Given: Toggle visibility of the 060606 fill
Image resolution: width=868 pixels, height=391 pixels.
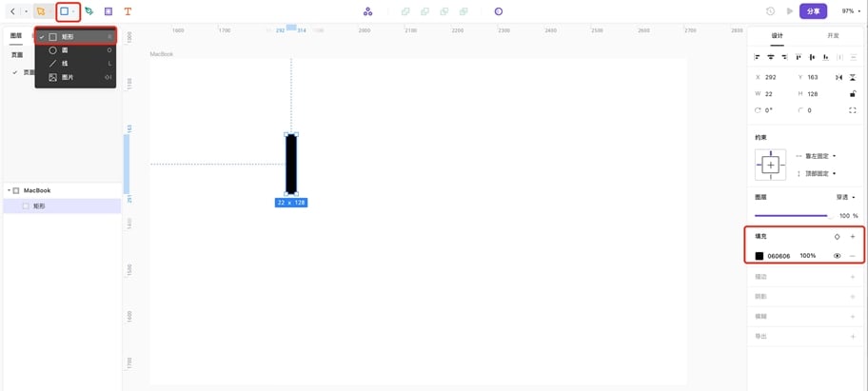Looking at the screenshot, I should (837, 256).
